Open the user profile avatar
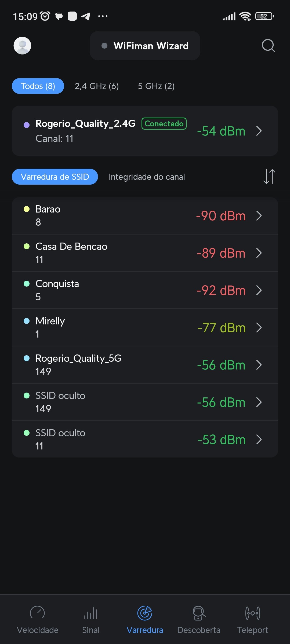This screenshot has height=644, width=290. pyautogui.click(x=22, y=46)
